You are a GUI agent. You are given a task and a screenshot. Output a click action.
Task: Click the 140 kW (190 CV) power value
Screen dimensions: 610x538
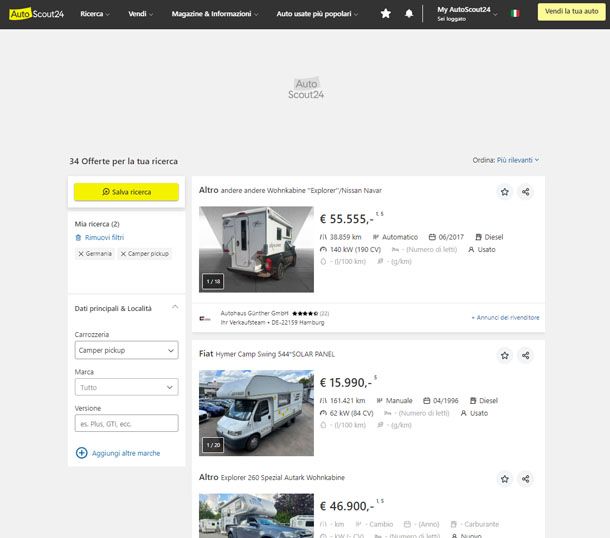tap(355, 249)
